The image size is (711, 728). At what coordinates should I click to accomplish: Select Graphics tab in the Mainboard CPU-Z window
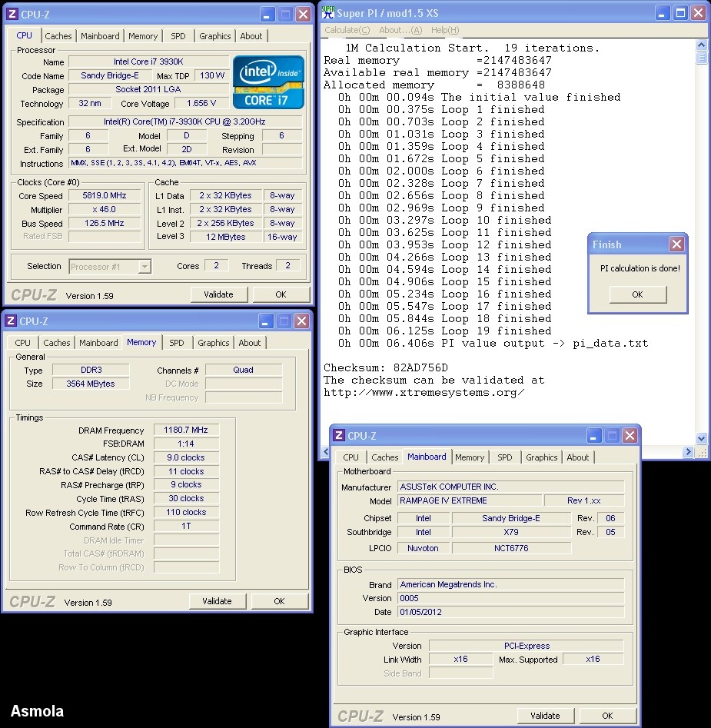click(542, 457)
